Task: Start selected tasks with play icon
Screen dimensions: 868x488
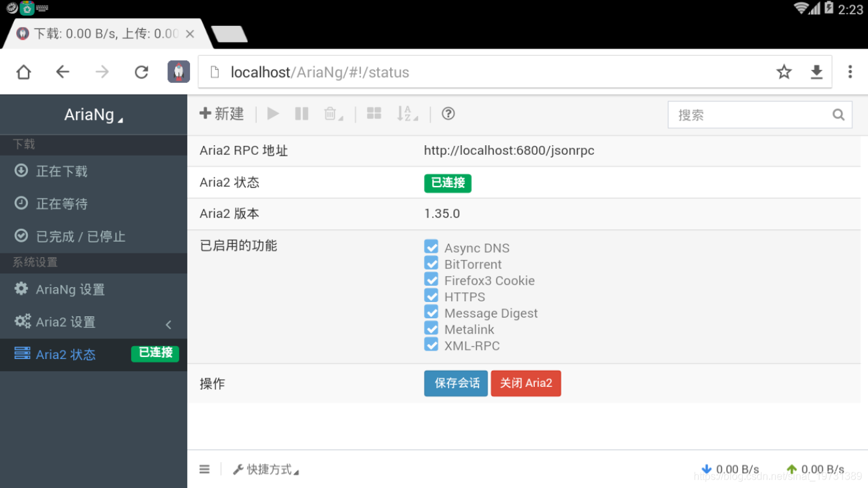Action: 273,114
